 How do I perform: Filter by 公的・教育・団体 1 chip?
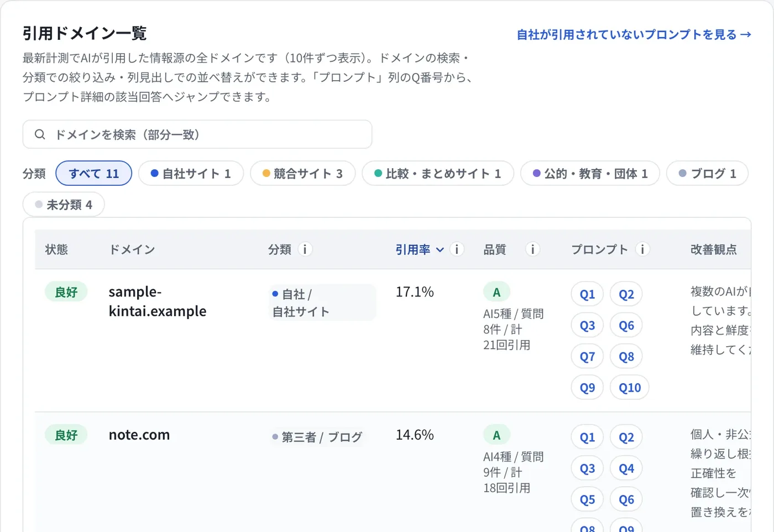[x=590, y=174]
